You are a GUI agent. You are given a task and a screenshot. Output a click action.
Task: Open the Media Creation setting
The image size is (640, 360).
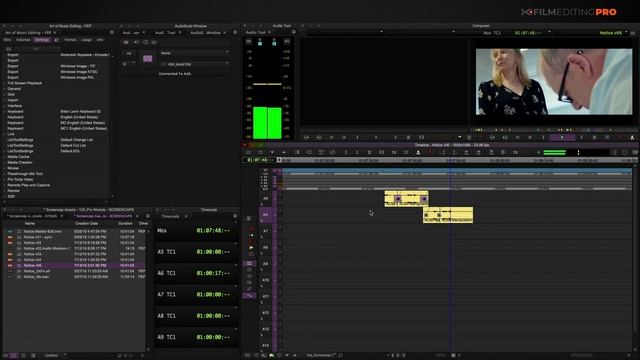click(x=20, y=162)
